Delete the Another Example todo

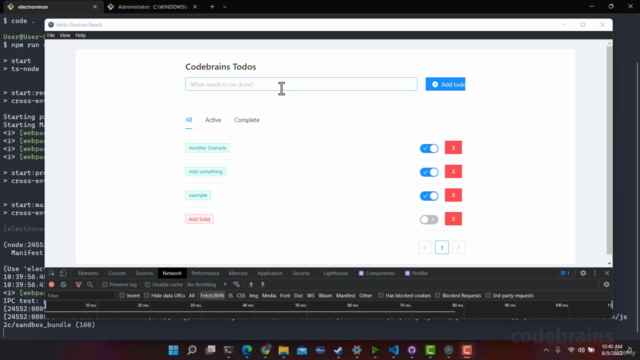point(453,148)
